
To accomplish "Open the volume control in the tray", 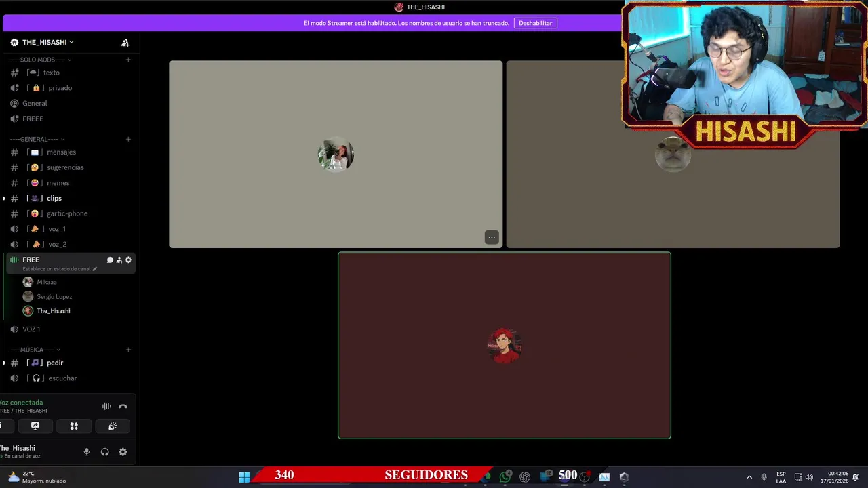I will point(809,477).
